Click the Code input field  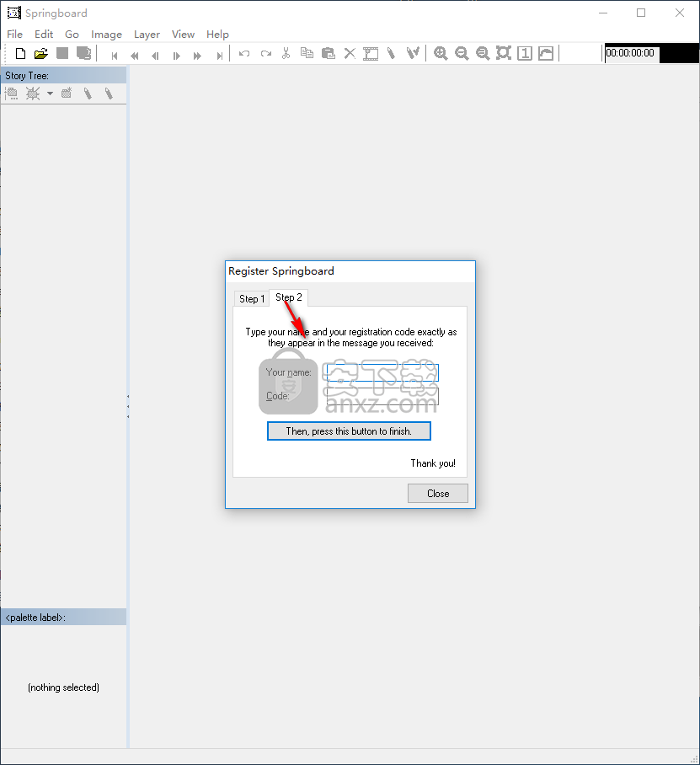[382, 396]
